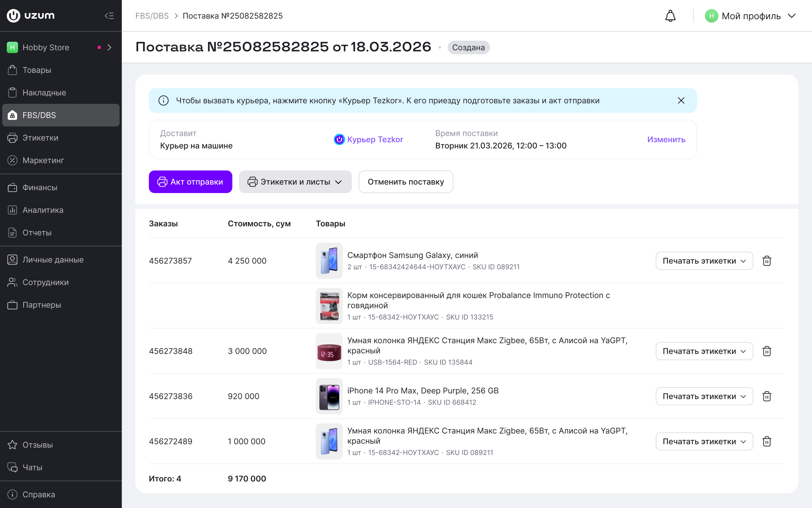This screenshot has height=508, width=812.
Task: Click FBS/DBS in the breadcrumb
Action: (152, 16)
